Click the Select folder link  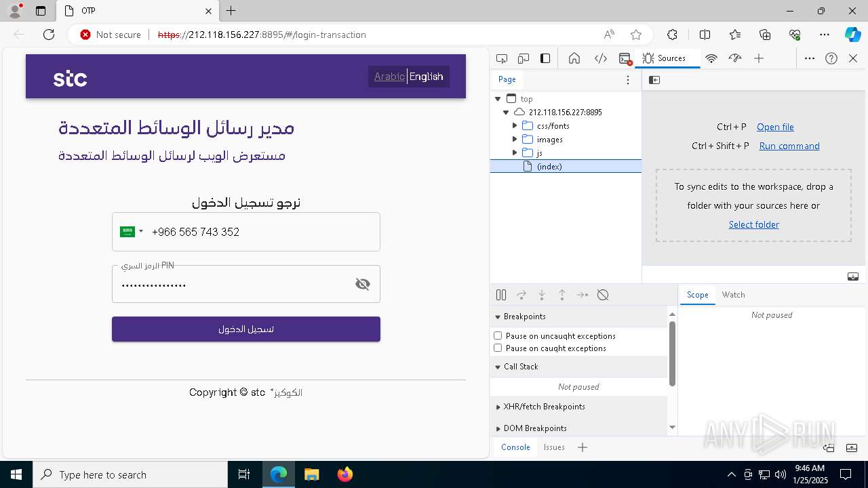(753, 224)
